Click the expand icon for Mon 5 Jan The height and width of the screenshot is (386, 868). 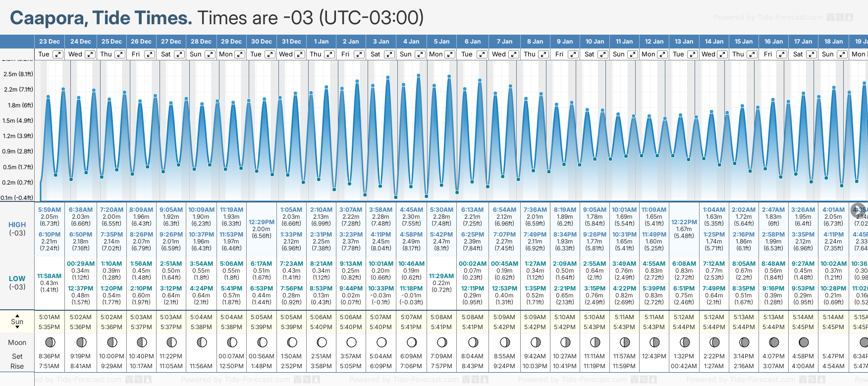pos(450,54)
